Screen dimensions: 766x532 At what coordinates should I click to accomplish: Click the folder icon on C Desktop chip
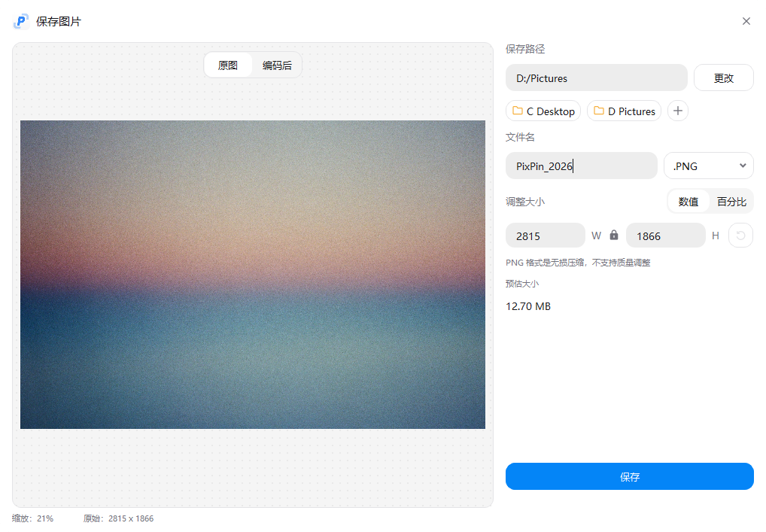pos(516,111)
